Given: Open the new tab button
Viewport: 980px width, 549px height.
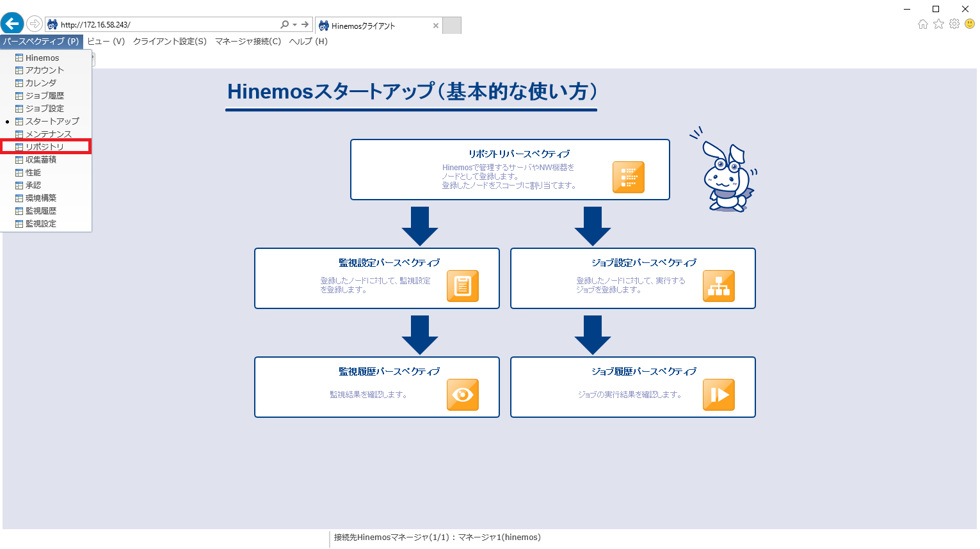Looking at the screenshot, I should tap(452, 26).
